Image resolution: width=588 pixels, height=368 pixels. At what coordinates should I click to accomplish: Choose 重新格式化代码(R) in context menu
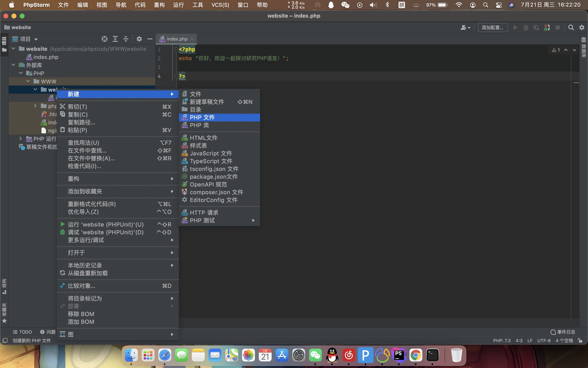pos(118,204)
